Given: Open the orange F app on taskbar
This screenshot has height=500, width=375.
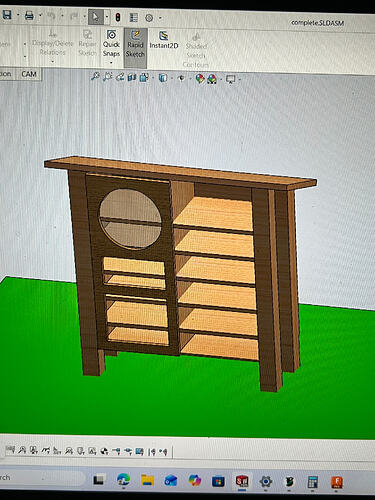Looking at the screenshot, I should point(337,482).
